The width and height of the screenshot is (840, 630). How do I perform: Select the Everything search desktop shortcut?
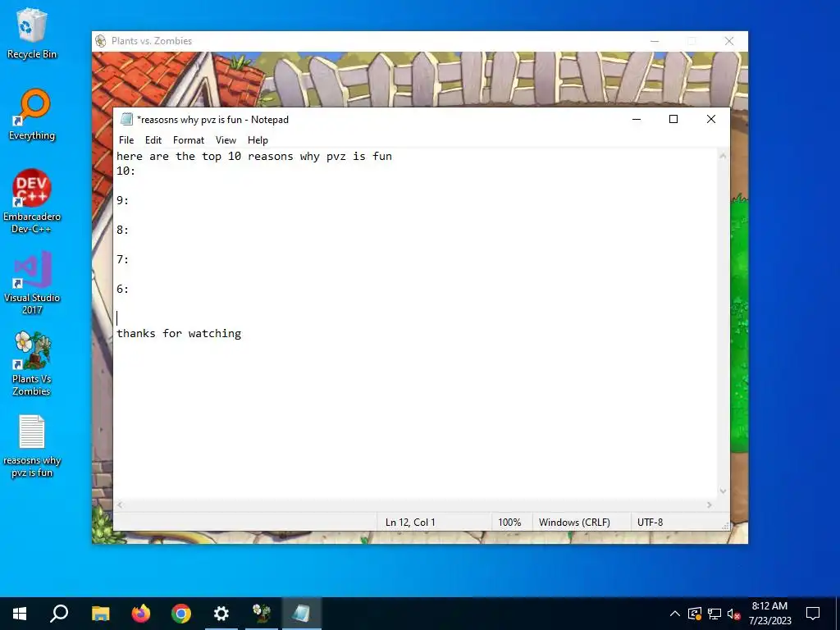tap(32, 115)
